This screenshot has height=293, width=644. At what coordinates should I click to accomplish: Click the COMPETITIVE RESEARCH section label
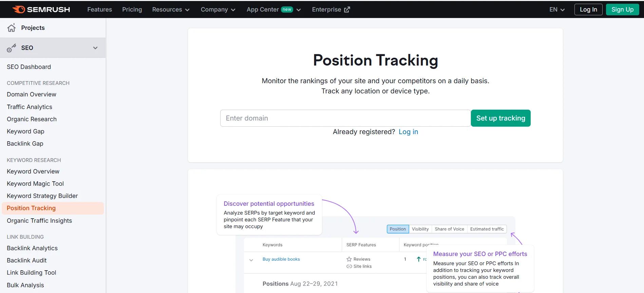pyautogui.click(x=38, y=83)
